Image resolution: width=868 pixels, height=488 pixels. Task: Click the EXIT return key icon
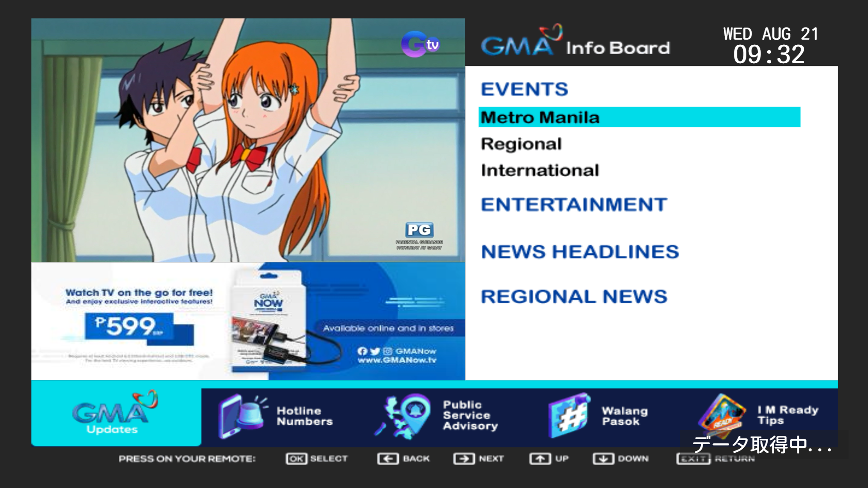[x=693, y=459]
